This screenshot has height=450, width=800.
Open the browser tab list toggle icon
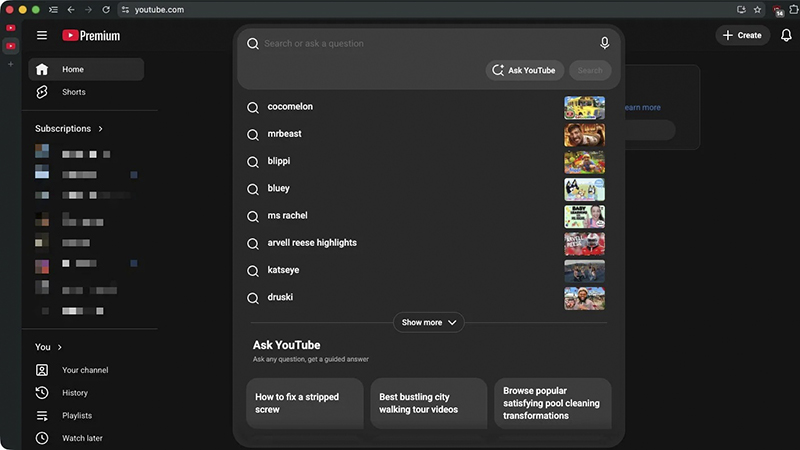pyautogui.click(x=53, y=10)
